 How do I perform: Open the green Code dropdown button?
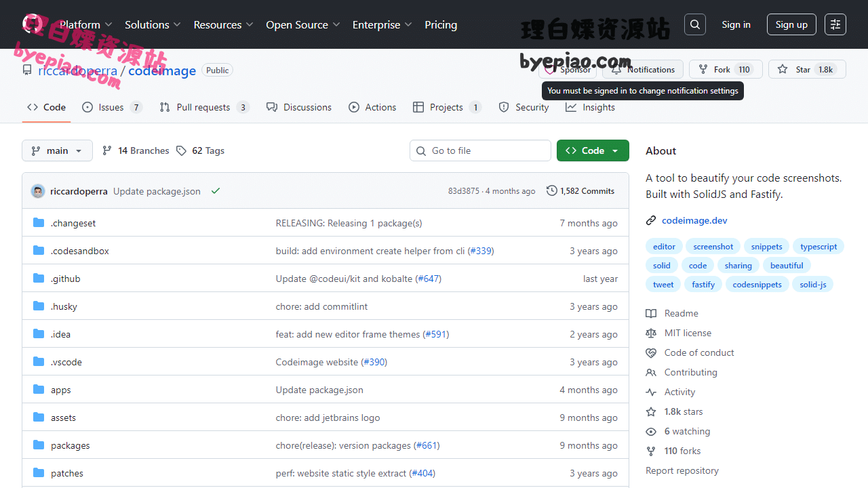pyautogui.click(x=593, y=150)
